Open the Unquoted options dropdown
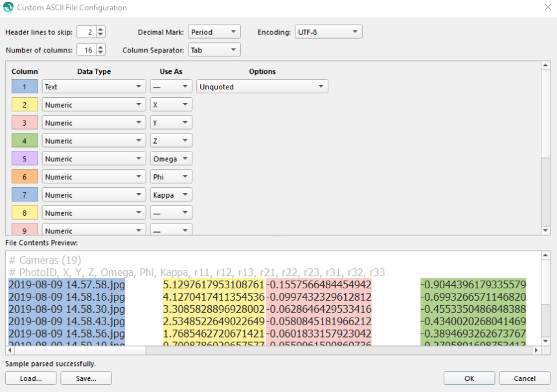The image size is (557, 392). (262, 87)
